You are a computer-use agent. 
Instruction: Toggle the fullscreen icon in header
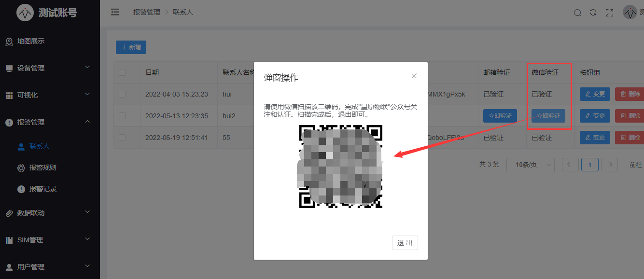pyautogui.click(x=609, y=13)
